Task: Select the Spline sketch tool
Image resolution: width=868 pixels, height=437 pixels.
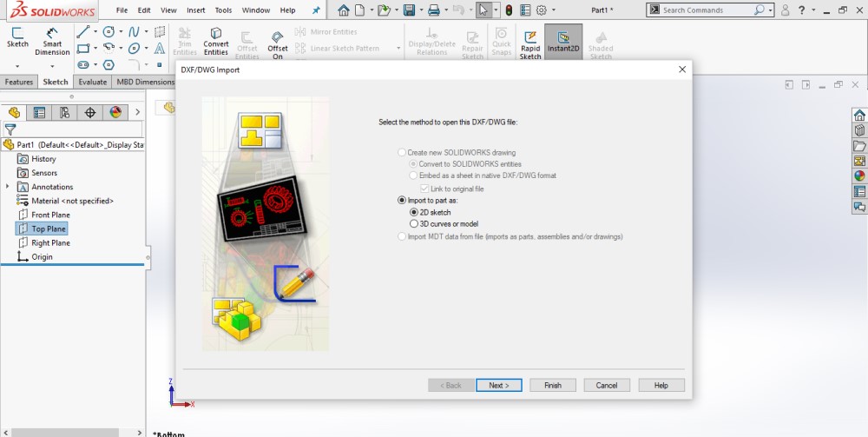Action: (134, 31)
